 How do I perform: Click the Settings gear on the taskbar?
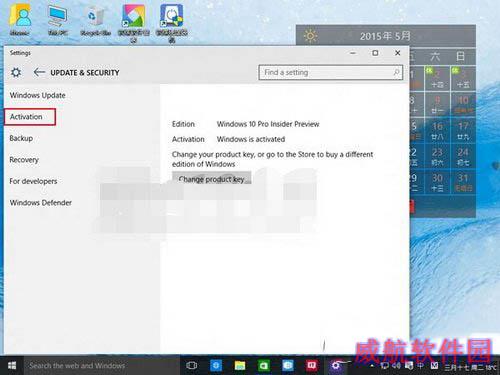click(336, 366)
